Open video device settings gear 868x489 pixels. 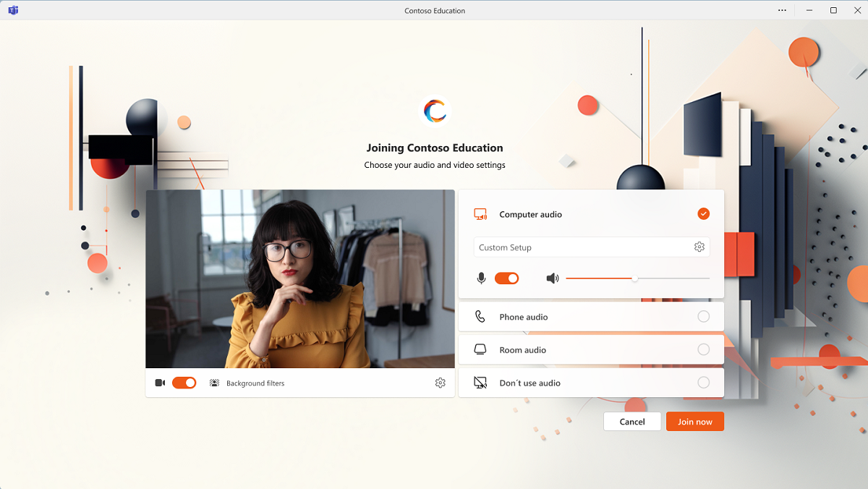click(x=440, y=383)
